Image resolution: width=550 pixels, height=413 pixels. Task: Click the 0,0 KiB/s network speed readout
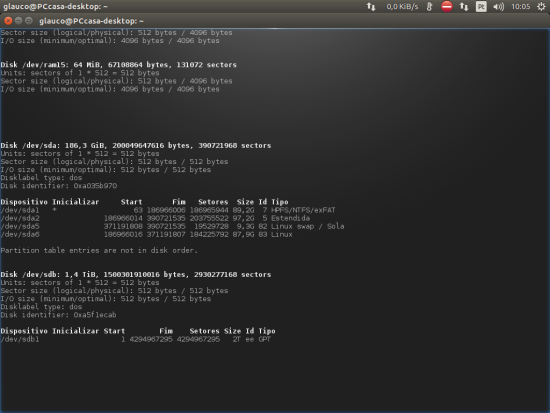[402, 6]
